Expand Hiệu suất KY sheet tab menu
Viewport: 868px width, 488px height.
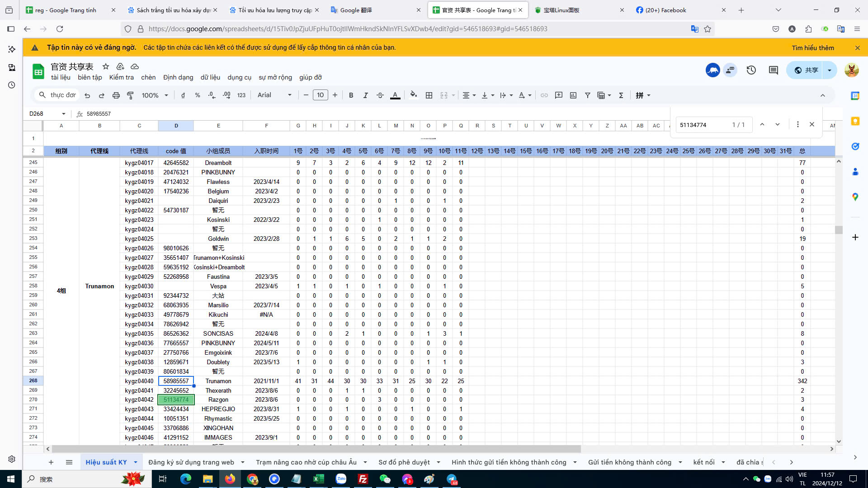(135, 462)
